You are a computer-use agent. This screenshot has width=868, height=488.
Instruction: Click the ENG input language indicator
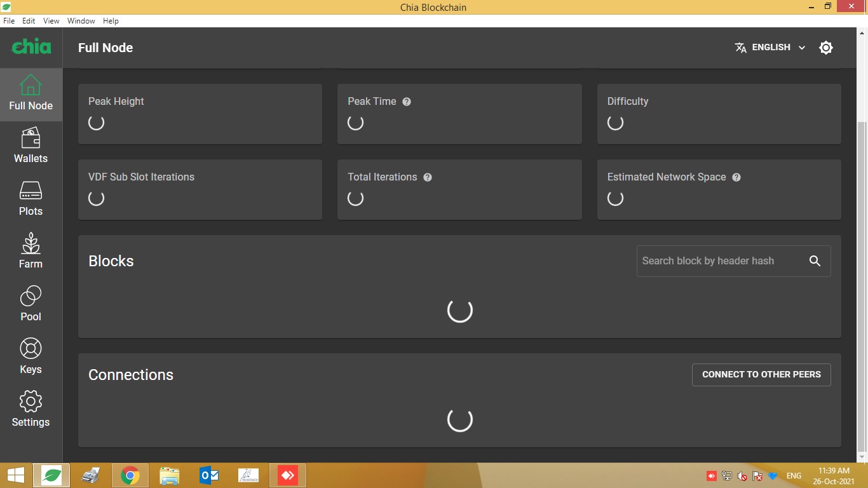[x=794, y=476]
